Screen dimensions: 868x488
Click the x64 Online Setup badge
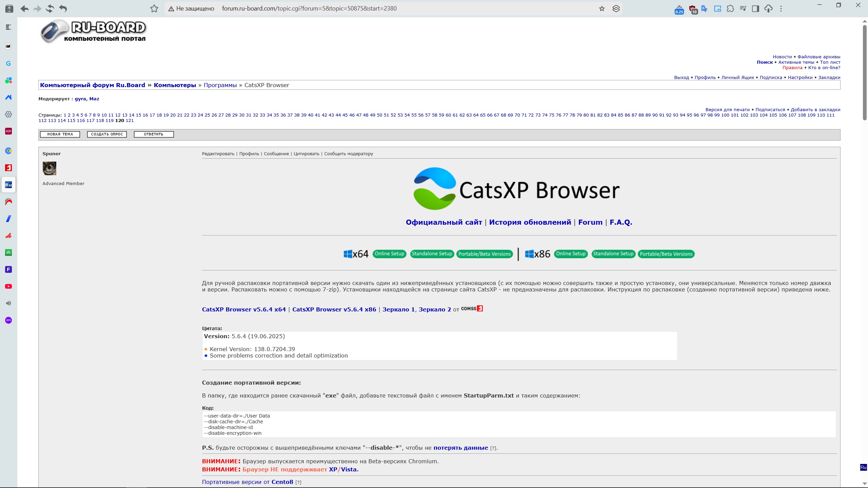[x=389, y=253]
